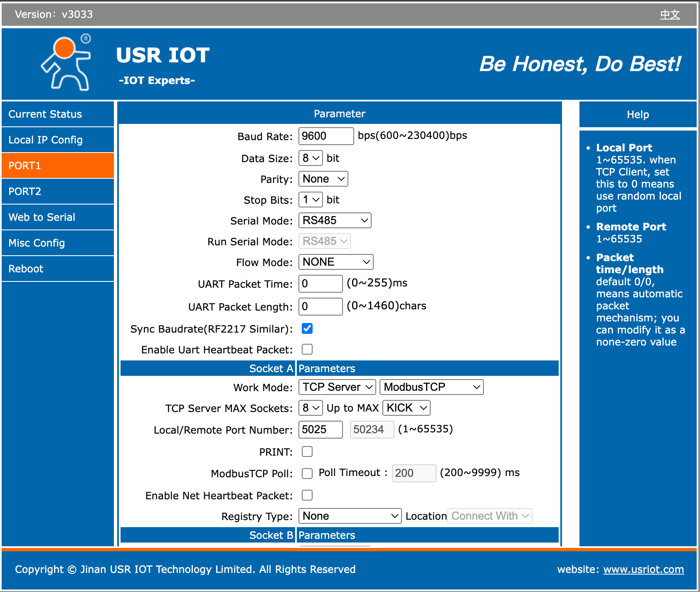Disable the Sync Baudrate checkbox
The image size is (700, 592).
[307, 328]
